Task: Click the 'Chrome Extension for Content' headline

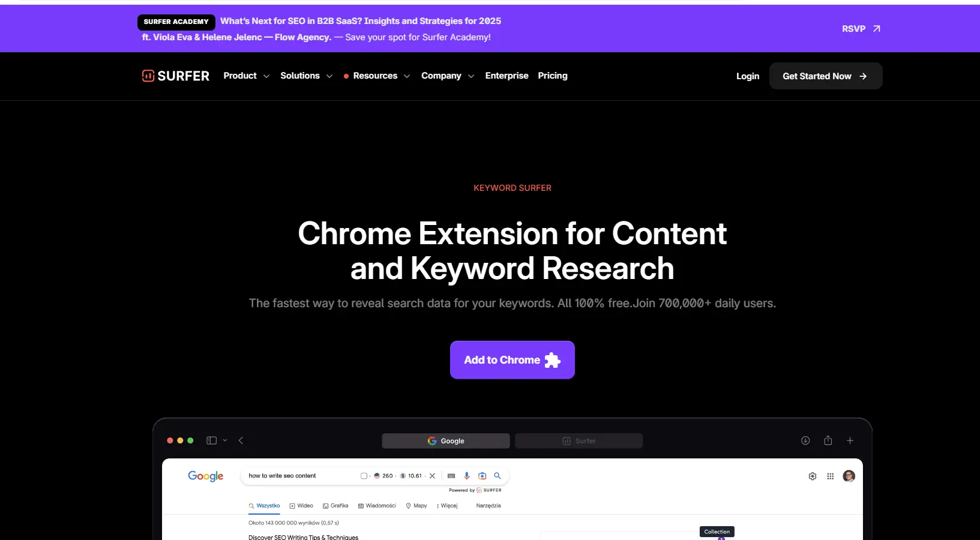Action: coord(513,233)
